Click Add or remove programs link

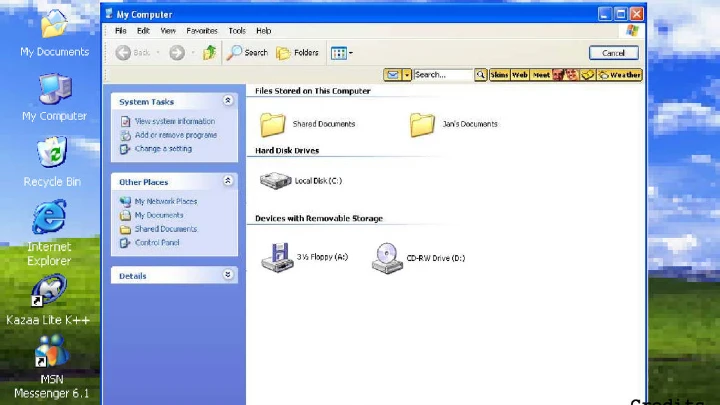176,135
